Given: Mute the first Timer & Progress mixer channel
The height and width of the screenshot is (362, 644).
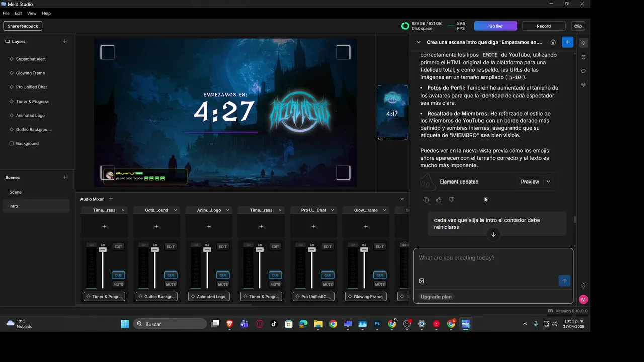Looking at the screenshot, I should 118,284.
